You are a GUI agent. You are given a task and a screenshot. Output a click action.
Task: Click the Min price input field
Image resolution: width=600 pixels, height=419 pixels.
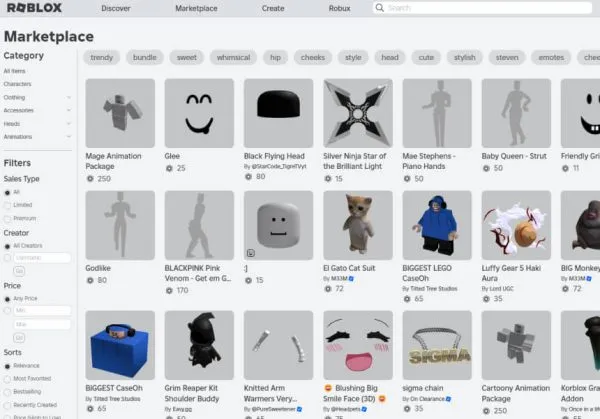pos(42,310)
